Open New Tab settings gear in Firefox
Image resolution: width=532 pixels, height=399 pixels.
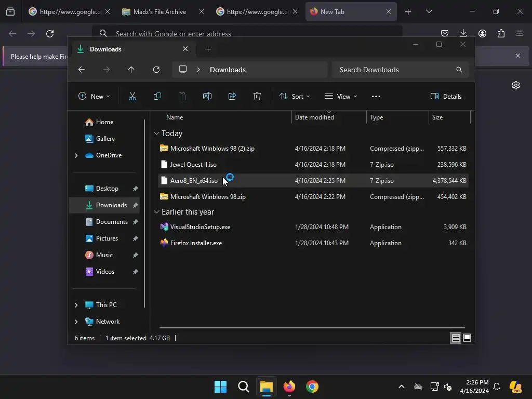coord(516,85)
